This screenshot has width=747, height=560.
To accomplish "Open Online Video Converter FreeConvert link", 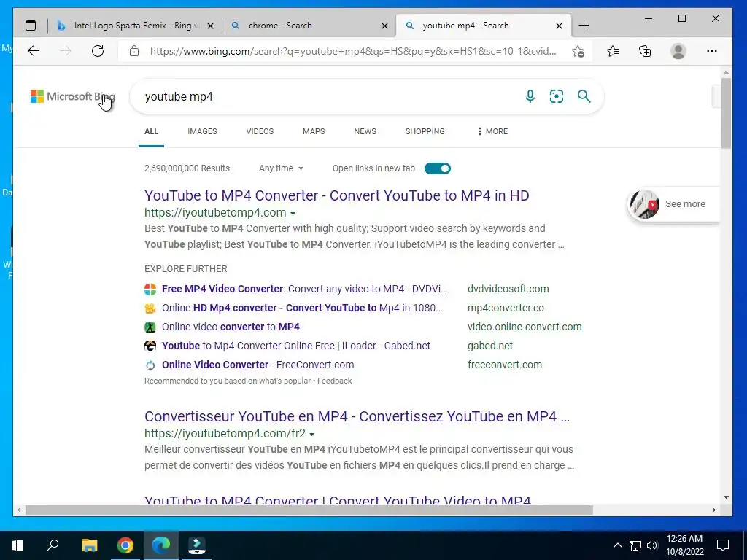I will coord(258,365).
